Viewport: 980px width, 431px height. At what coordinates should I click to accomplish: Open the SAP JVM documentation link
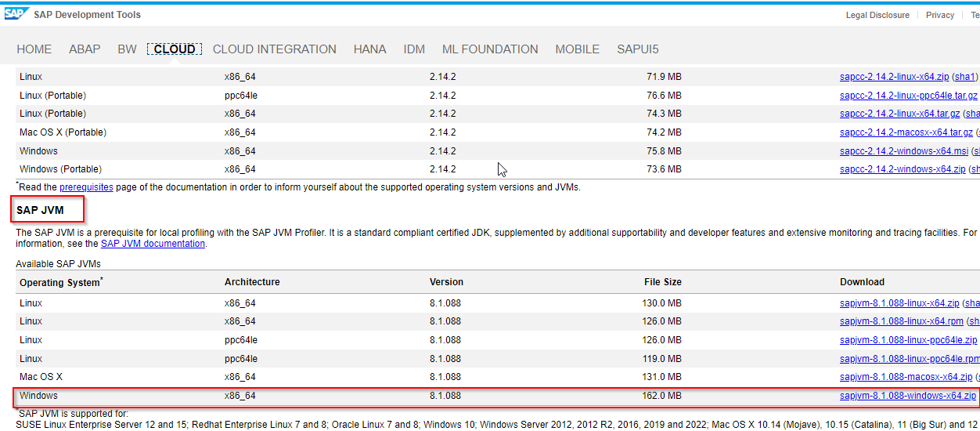153,244
